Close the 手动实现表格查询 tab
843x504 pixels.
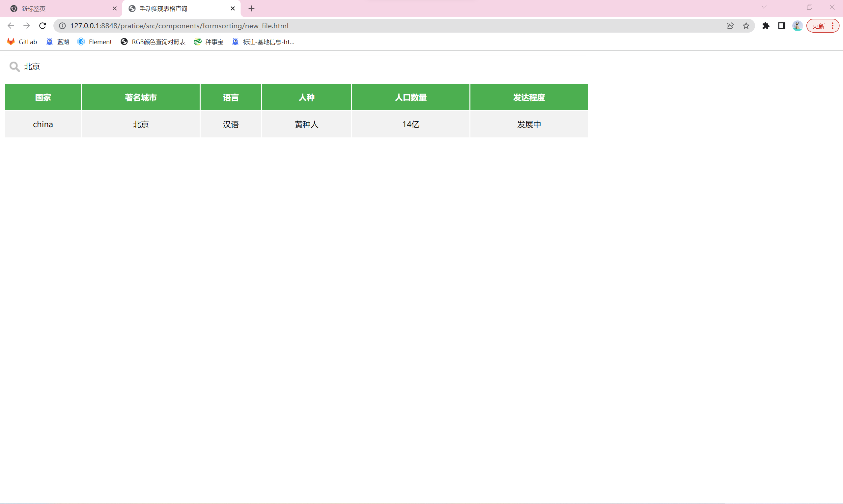click(233, 9)
